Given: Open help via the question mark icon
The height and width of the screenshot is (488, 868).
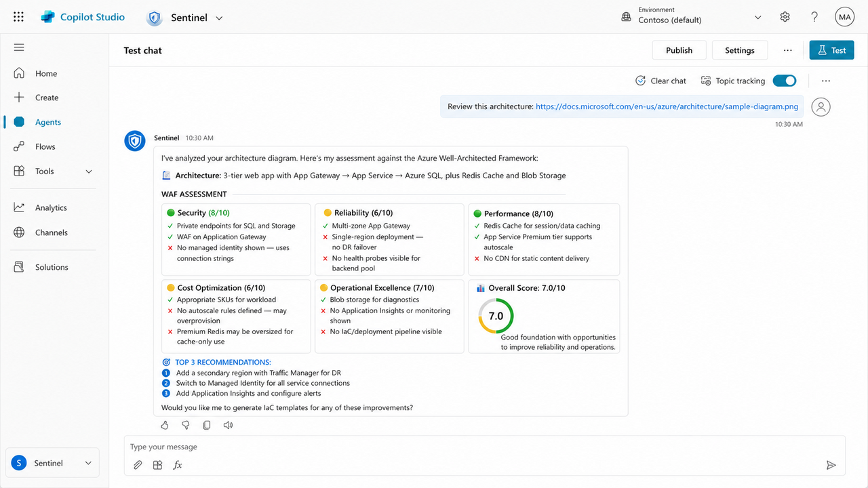Looking at the screenshot, I should [x=815, y=17].
